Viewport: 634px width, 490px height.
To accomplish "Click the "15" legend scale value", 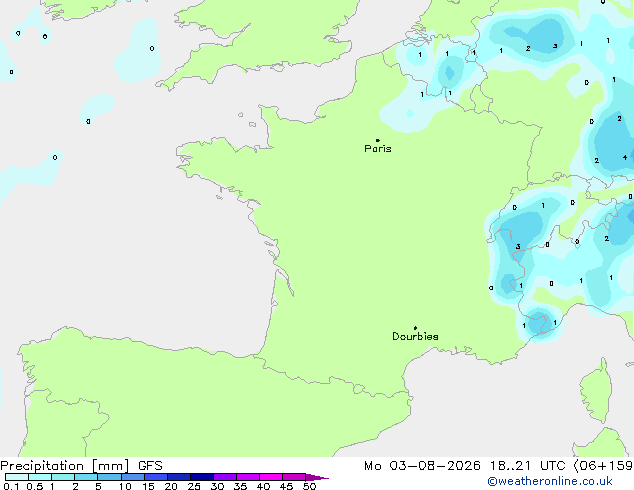I will [x=148, y=486].
